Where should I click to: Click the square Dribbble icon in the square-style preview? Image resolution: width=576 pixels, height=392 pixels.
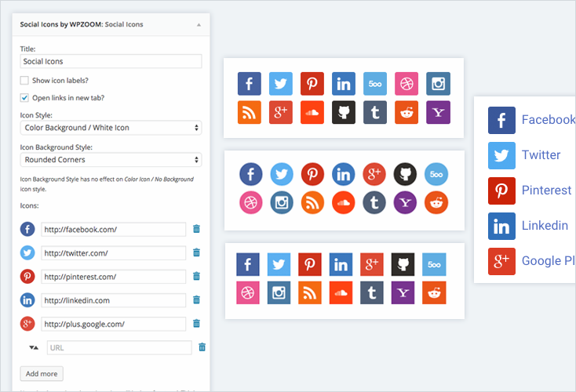click(248, 292)
